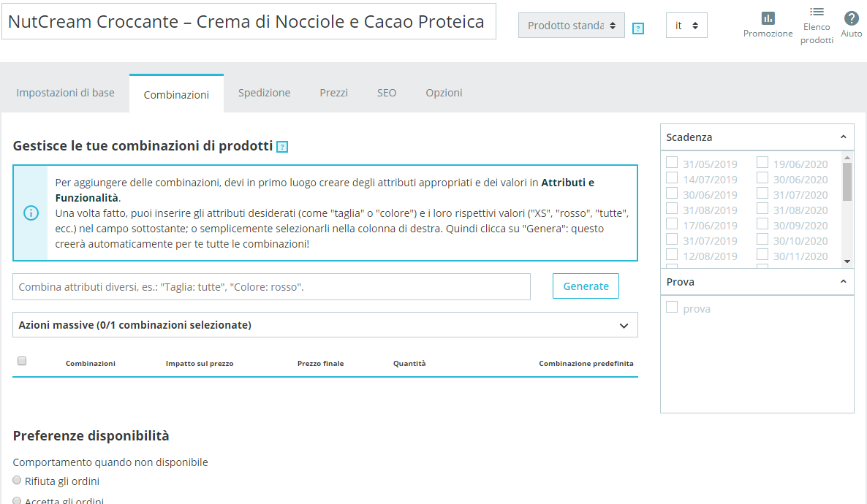The height and width of the screenshot is (504, 867).
Task: Tick the prova attribute checkbox
Action: [x=672, y=308]
